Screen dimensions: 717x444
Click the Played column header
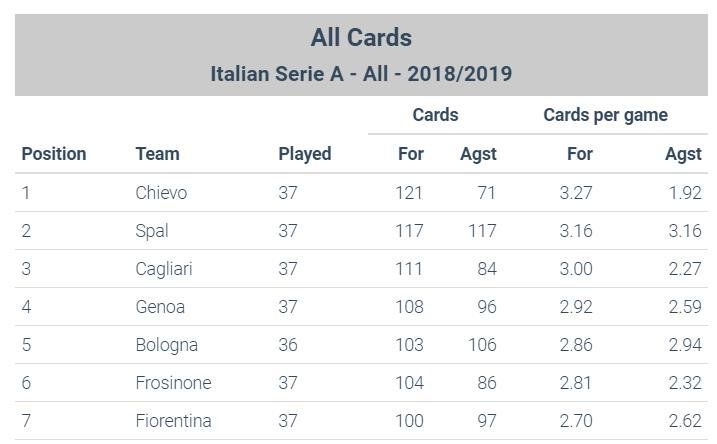pos(304,154)
